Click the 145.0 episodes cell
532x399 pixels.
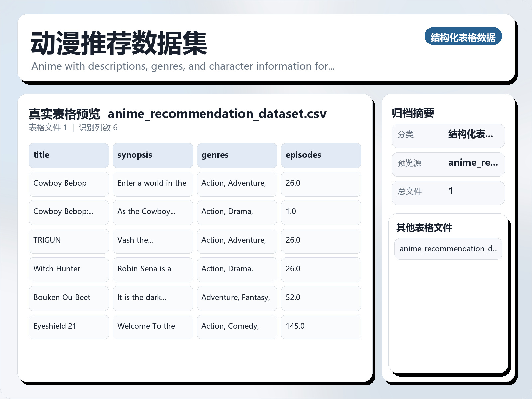tap(321, 327)
